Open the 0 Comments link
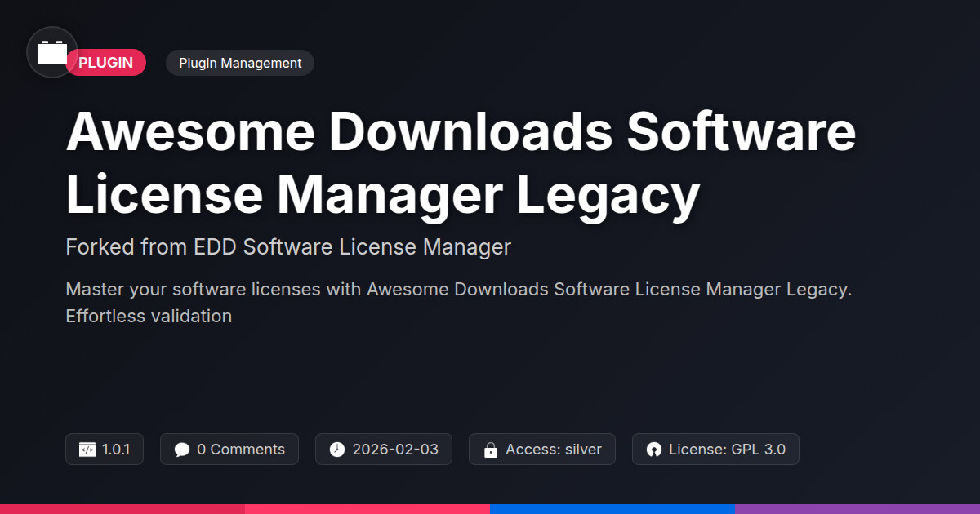 tap(241, 450)
